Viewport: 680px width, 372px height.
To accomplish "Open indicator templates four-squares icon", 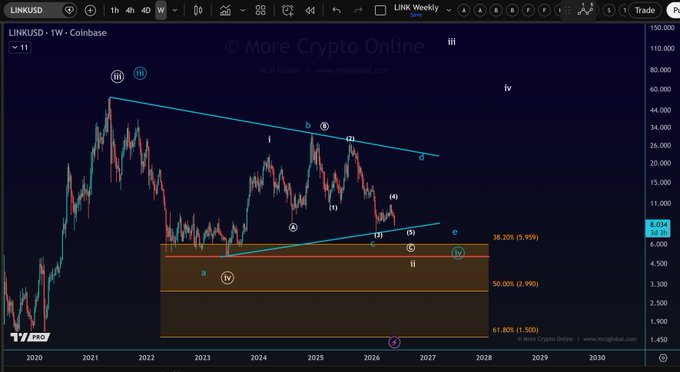I will pos(261,10).
